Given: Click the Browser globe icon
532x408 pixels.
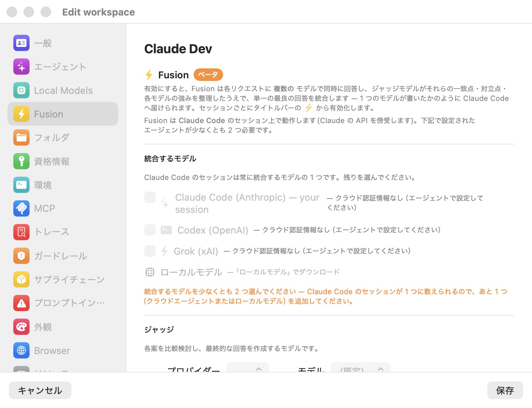Looking at the screenshot, I should click(x=21, y=350).
